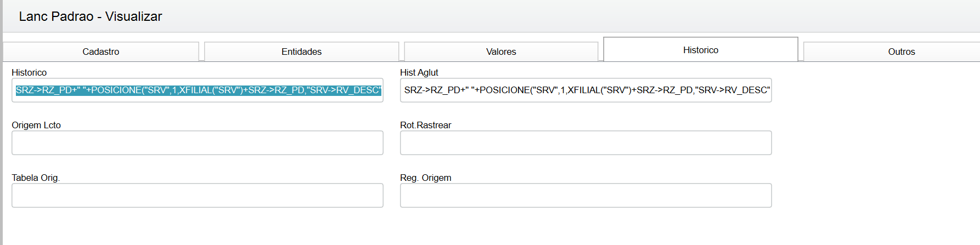Select the Valores tab

tap(501, 52)
